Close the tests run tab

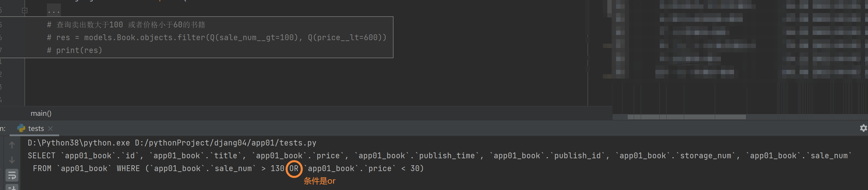click(51, 128)
